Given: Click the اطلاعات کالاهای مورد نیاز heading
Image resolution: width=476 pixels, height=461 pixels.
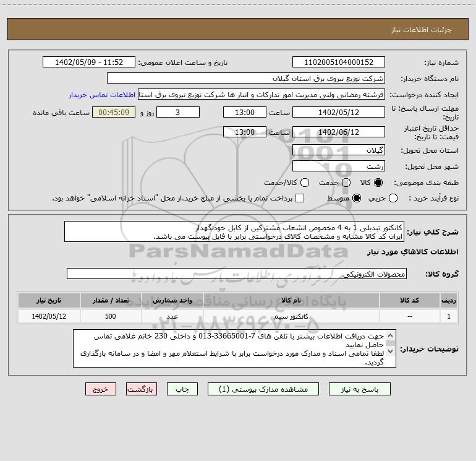Looking at the screenshot, I should tap(412, 252).
